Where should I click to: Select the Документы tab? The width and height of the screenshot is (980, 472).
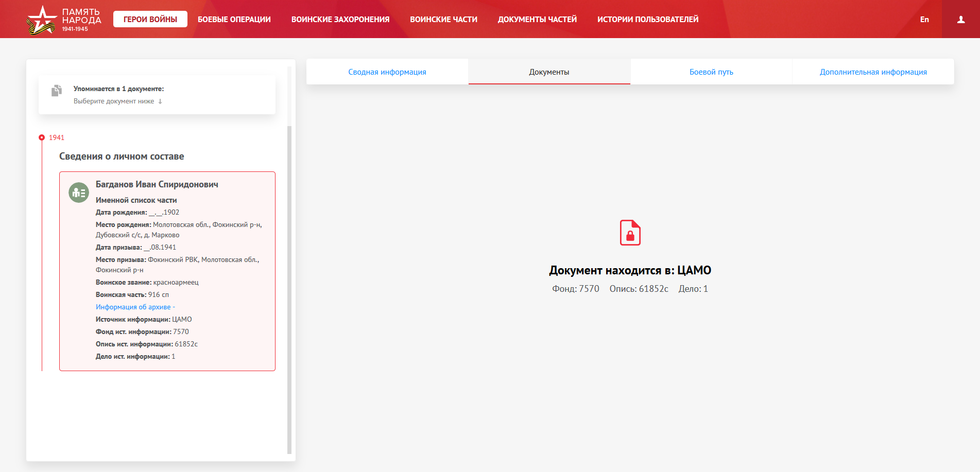click(x=549, y=72)
